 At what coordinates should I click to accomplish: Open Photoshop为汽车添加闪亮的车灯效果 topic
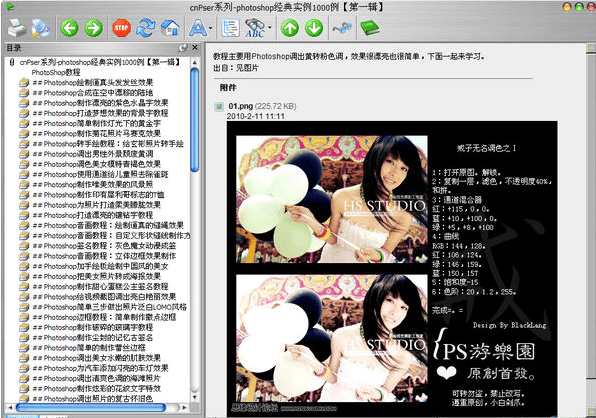click(100, 369)
